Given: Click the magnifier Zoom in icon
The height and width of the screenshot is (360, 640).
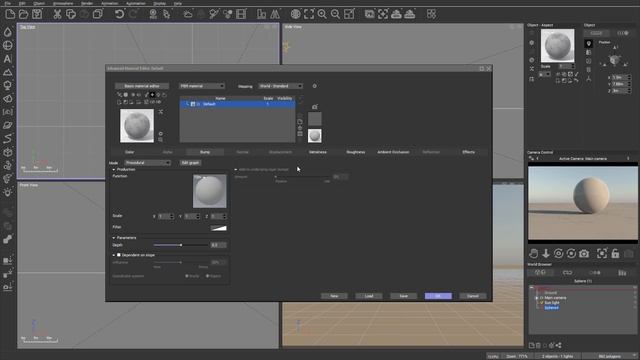Looking at the screenshot, I should click(x=322, y=14).
